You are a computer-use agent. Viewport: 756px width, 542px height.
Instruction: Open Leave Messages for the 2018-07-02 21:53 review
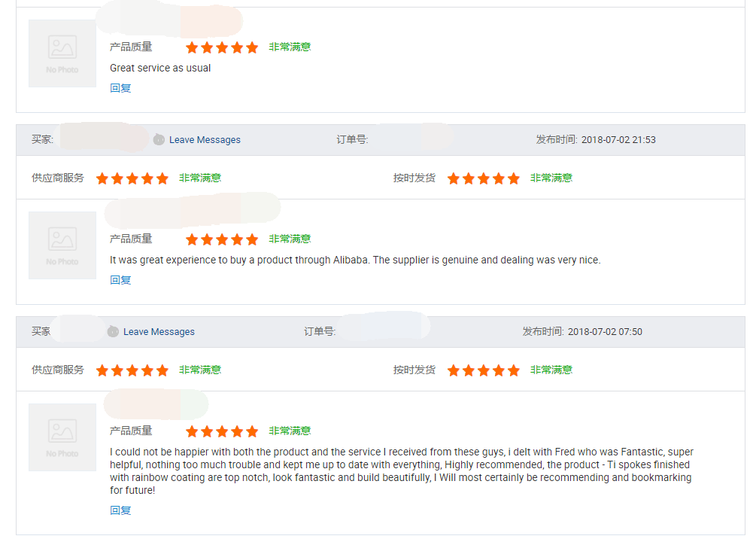point(205,139)
